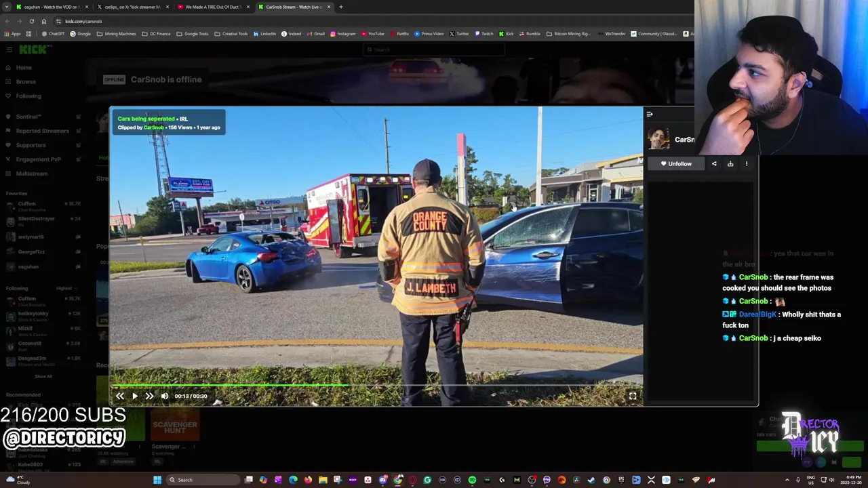Screen dimensions: 868x488
Task: Play the CarSnob clip
Action: 134,396
